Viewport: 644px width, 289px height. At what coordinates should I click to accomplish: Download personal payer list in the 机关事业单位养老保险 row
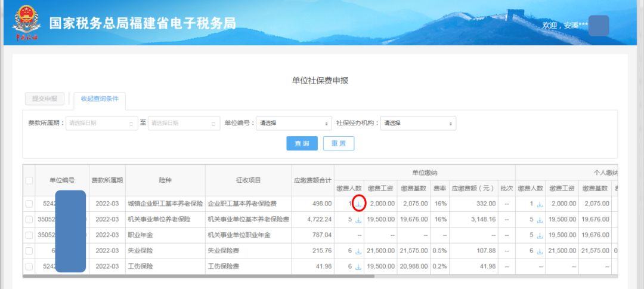point(540,220)
